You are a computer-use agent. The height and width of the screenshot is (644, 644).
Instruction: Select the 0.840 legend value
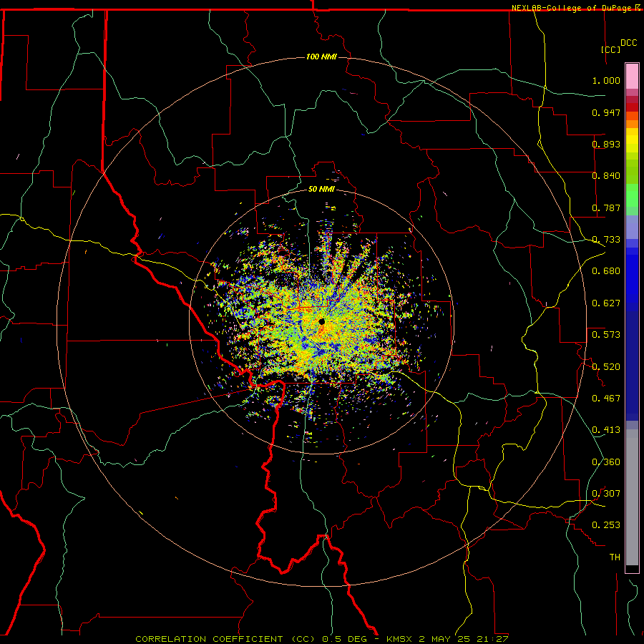coord(606,176)
